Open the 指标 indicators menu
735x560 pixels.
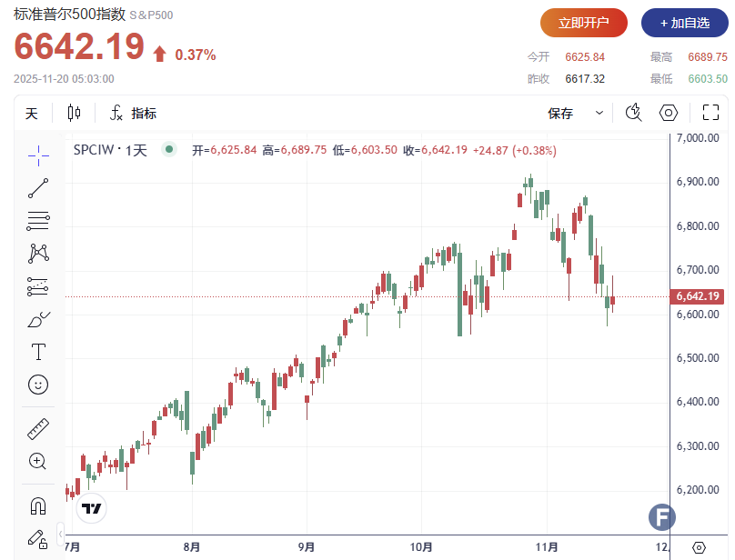click(133, 113)
